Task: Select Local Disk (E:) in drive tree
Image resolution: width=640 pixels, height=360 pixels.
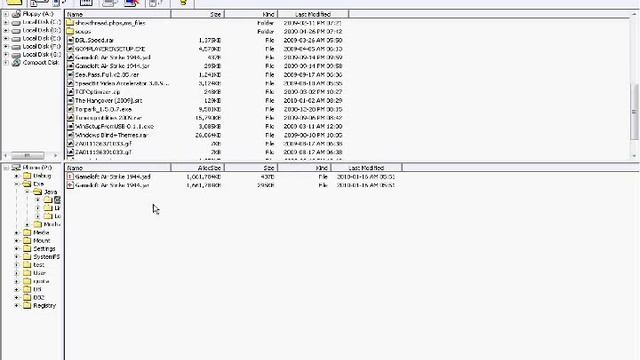Action: click(41, 38)
